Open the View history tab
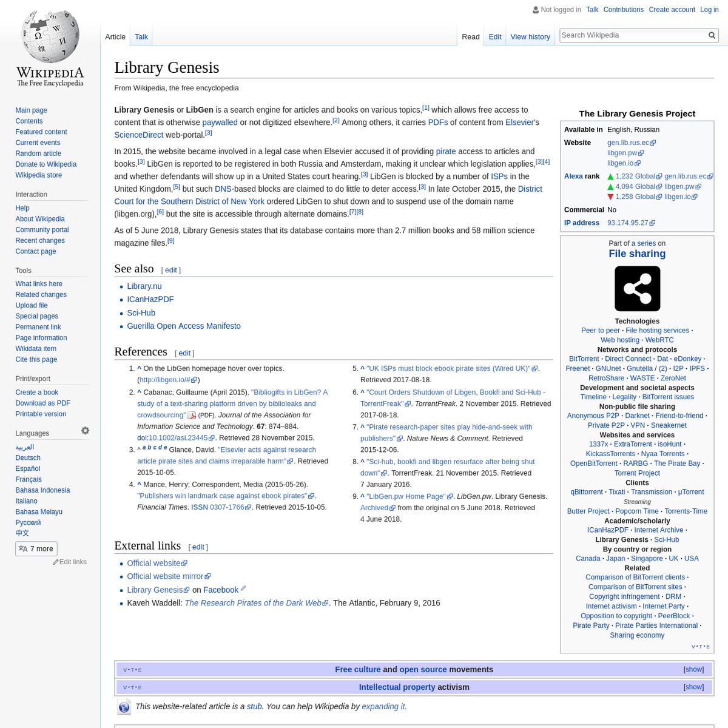The image size is (728, 728). [x=530, y=37]
